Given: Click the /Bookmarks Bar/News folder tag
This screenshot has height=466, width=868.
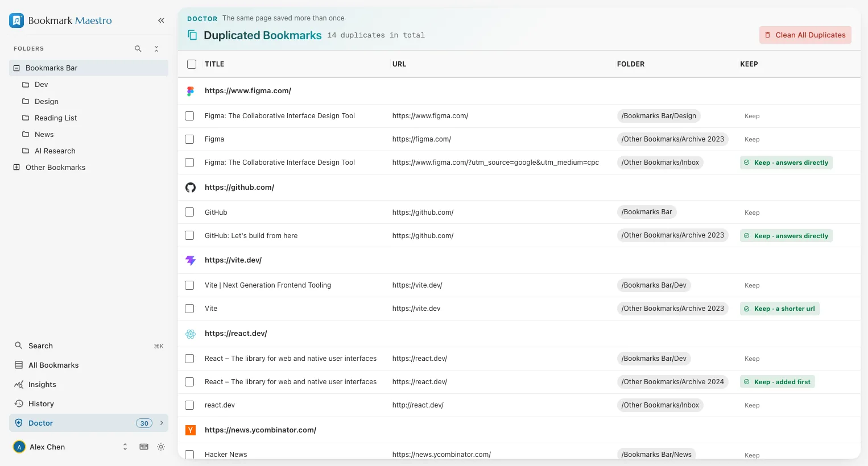Looking at the screenshot, I should (656, 454).
